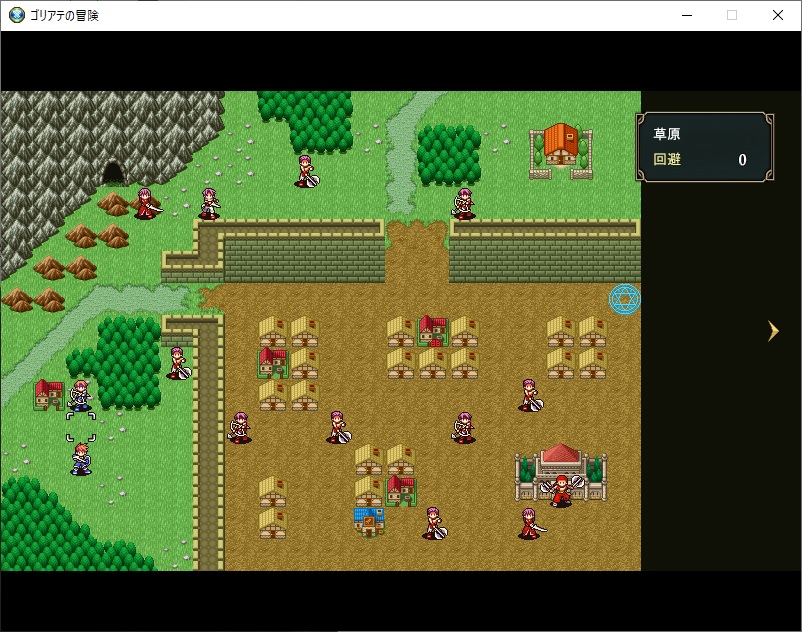802x632 pixels.
Task: Click the avoid value 0 in terrain panel
Action: click(742, 160)
